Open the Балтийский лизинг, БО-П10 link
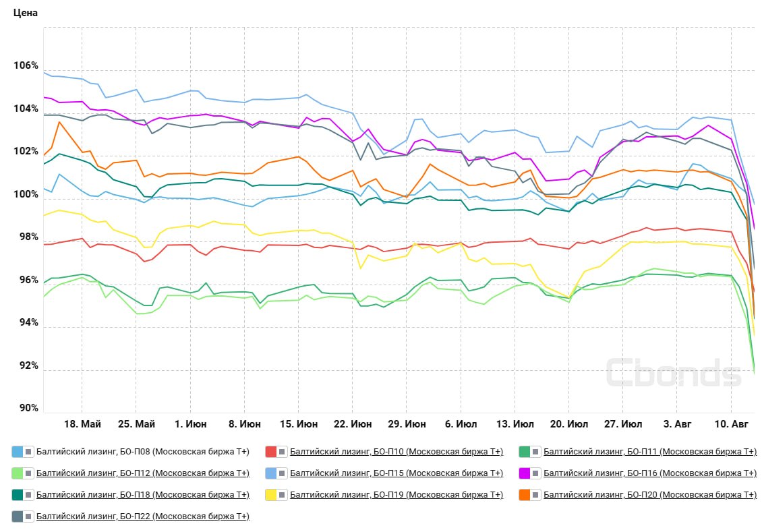The image size is (762, 532). 397,452
